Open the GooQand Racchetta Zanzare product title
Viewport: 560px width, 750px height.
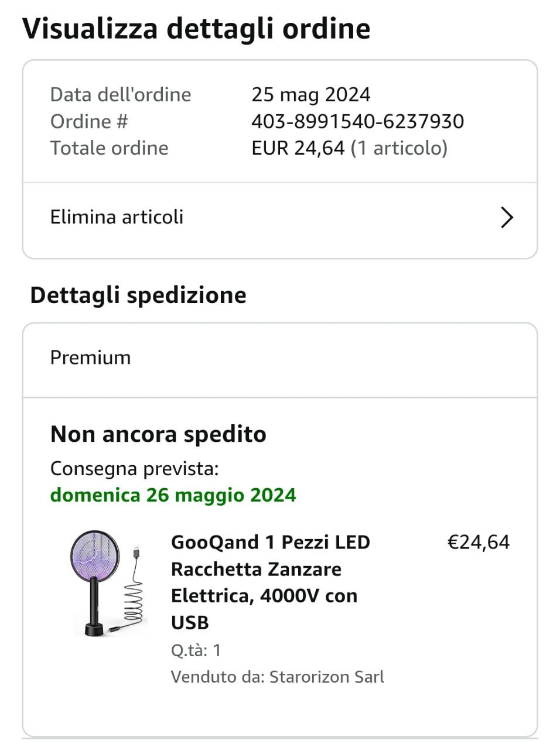click(270, 582)
